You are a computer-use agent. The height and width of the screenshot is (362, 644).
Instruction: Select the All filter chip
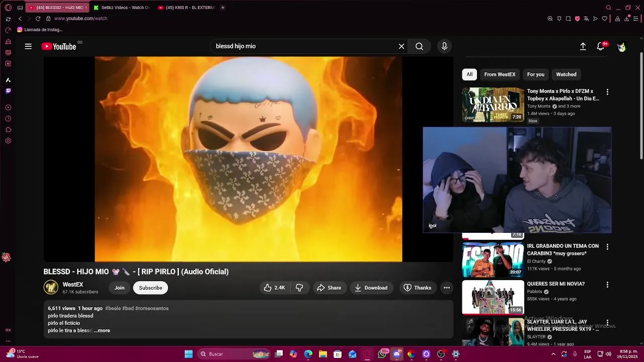469,74
